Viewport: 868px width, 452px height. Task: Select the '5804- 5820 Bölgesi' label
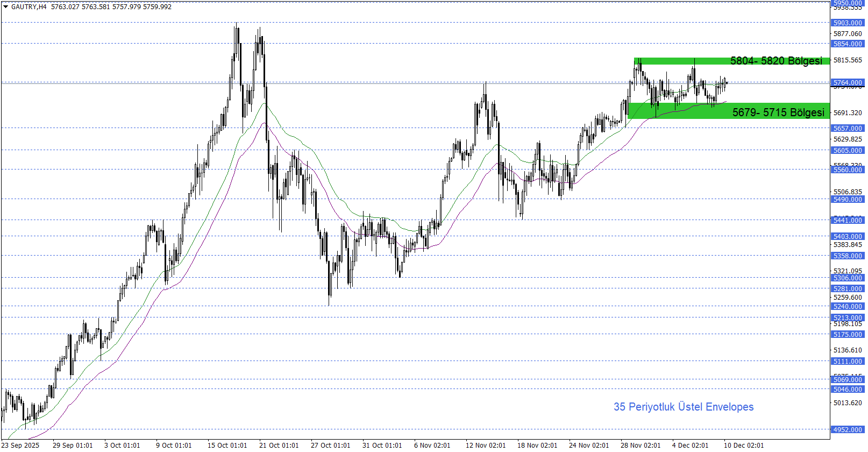776,61
